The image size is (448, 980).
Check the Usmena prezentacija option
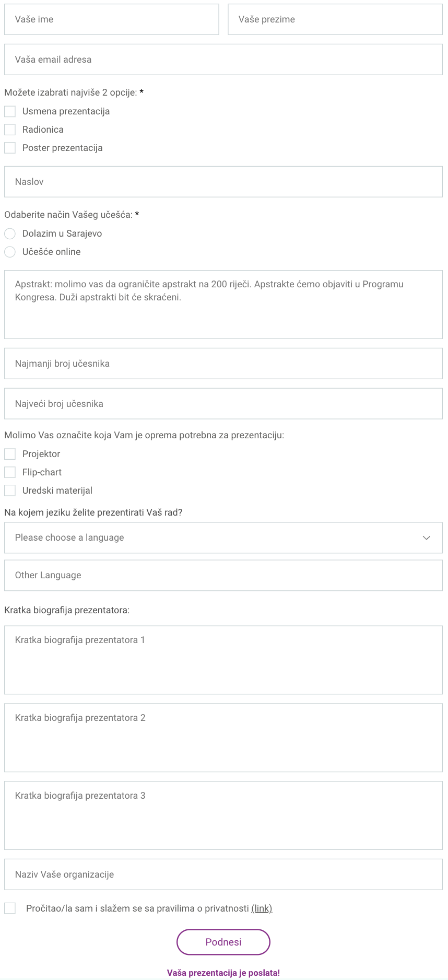click(10, 111)
